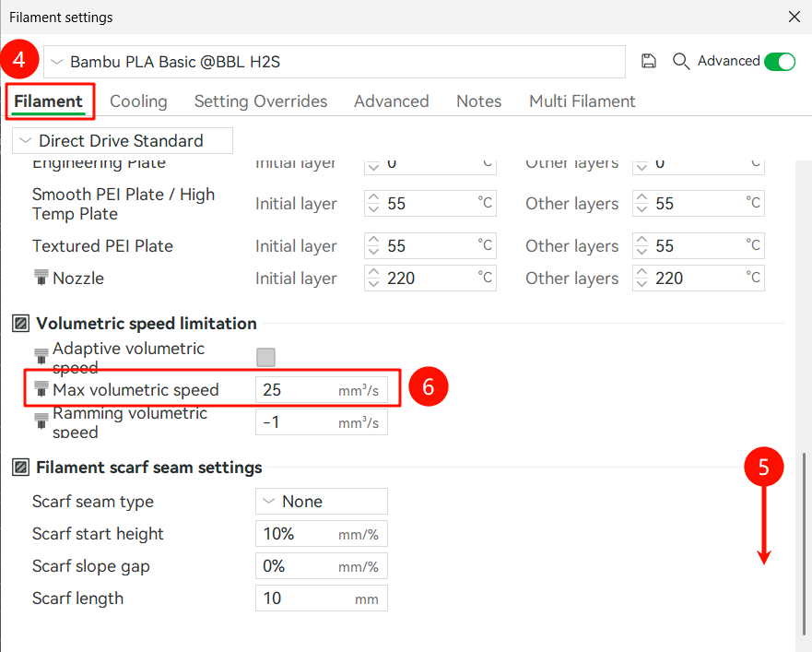The width and height of the screenshot is (812, 652).
Task: Click the nozzle icon beside Adaptive volumetric speed
Action: (41, 355)
